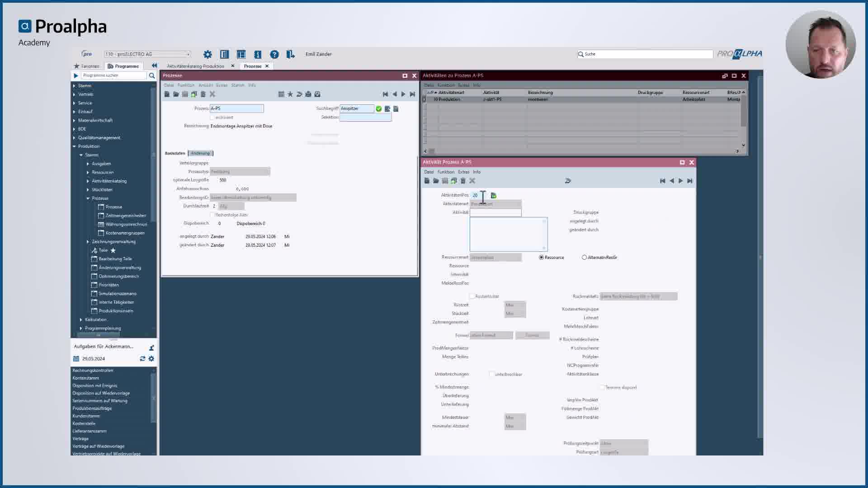Click the Aktivität input field
The image size is (868, 488).
[x=495, y=212]
